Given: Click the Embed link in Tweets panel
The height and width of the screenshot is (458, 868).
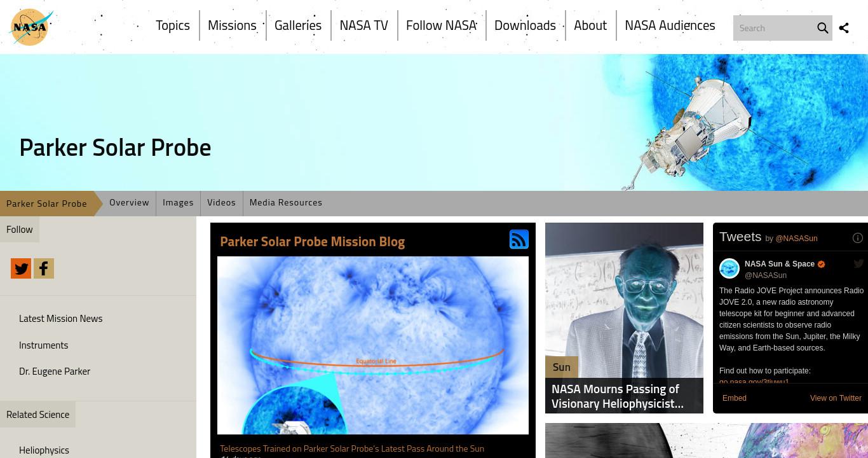Looking at the screenshot, I should coord(735,398).
